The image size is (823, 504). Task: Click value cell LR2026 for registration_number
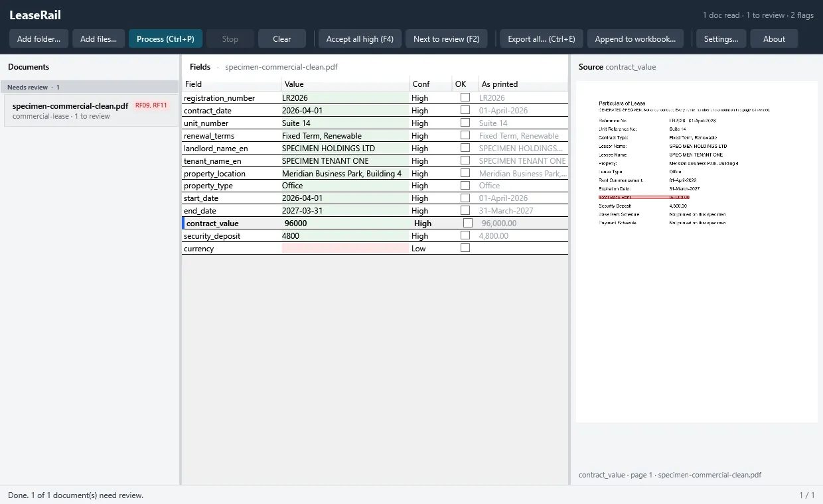[x=345, y=97]
